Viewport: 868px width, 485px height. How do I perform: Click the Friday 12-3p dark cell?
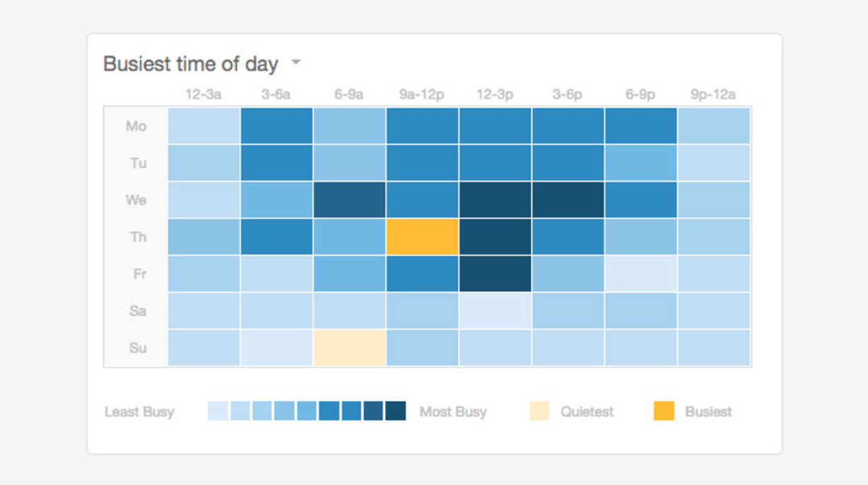495,274
